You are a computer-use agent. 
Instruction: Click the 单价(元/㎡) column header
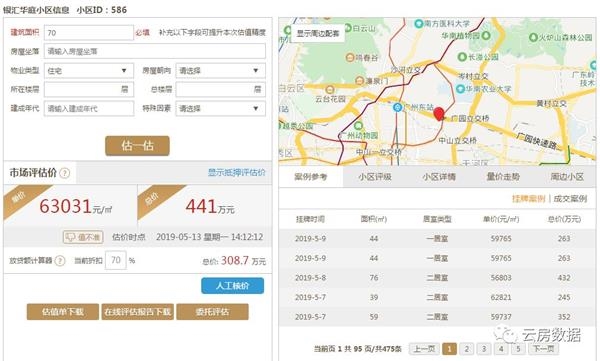(x=501, y=219)
